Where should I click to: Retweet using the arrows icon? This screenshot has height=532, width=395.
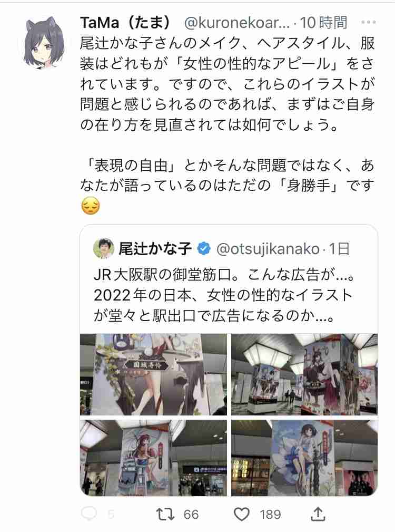point(166,514)
